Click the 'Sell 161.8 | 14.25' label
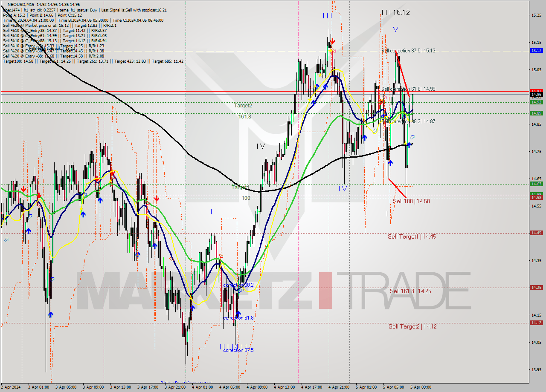546x392 pixels. click(410, 291)
